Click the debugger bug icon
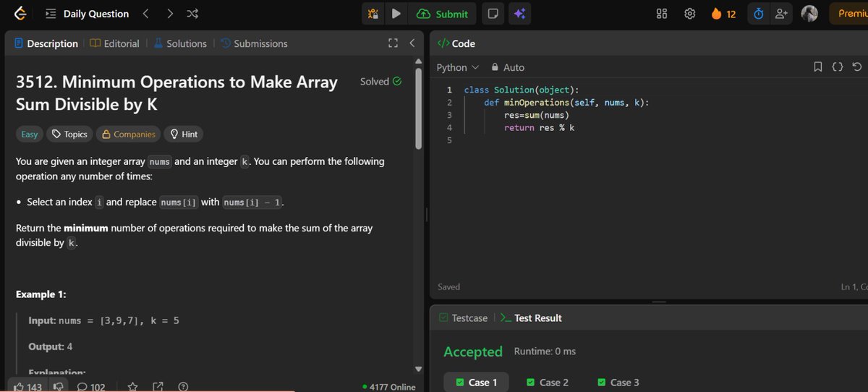 pyautogui.click(x=373, y=14)
